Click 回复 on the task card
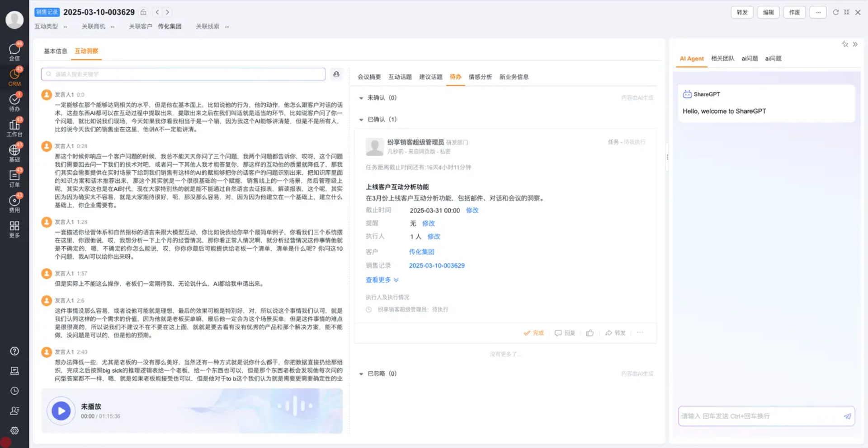 pos(565,333)
